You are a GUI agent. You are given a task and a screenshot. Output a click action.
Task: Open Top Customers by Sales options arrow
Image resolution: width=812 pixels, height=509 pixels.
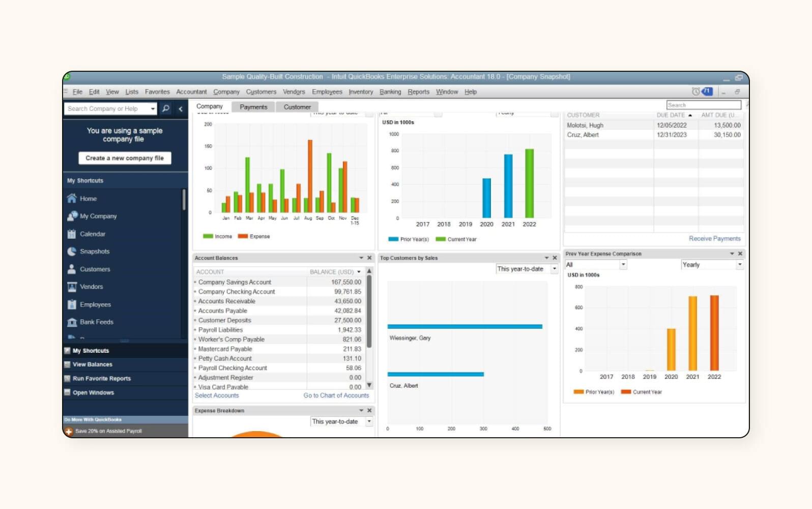(546, 258)
